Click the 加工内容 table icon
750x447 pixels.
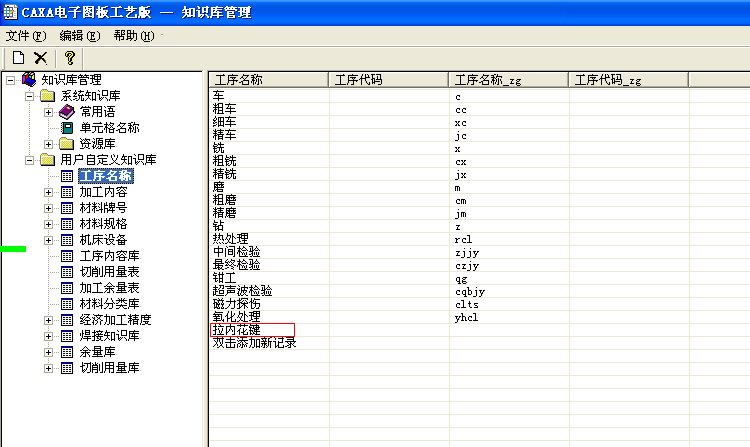tap(67, 192)
